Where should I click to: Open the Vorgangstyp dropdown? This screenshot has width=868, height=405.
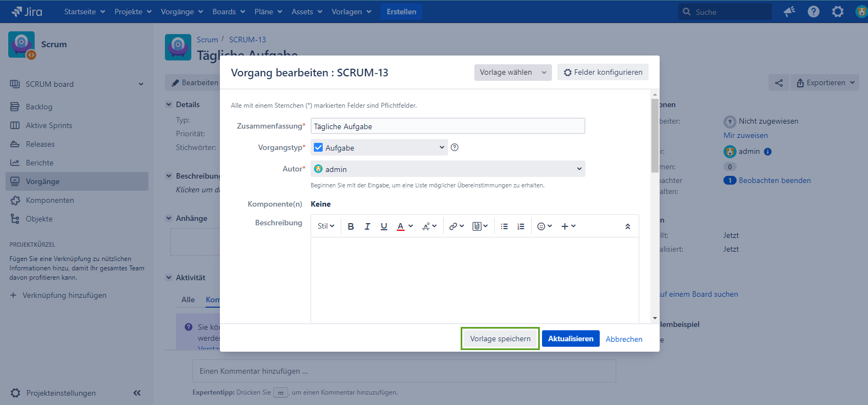[x=379, y=147]
